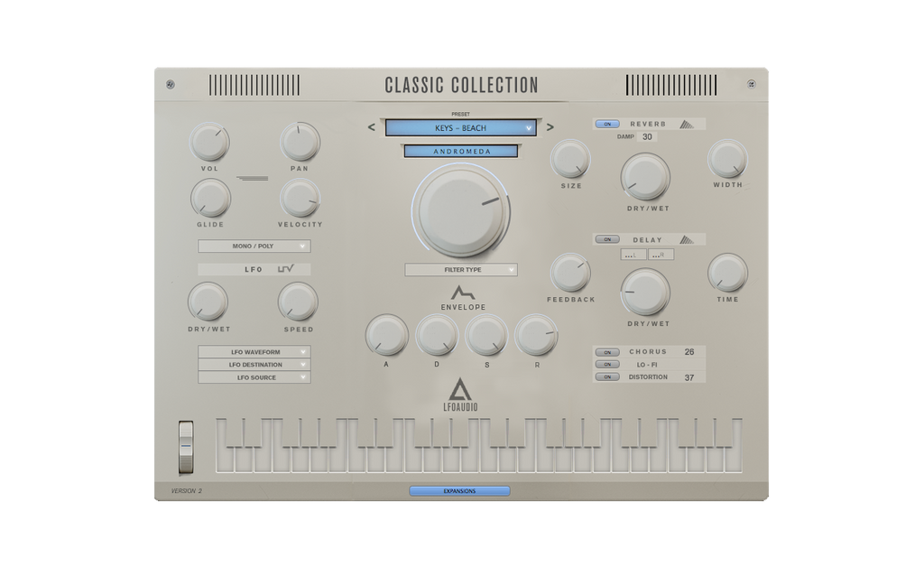924x567 pixels.
Task: Click the top-left corner screw icon
Action: [x=171, y=84]
